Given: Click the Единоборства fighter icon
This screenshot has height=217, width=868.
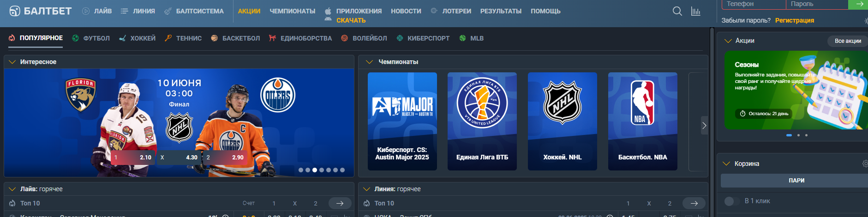Looking at the screenshot, I should pyautogui.click(x=272, y=38).
